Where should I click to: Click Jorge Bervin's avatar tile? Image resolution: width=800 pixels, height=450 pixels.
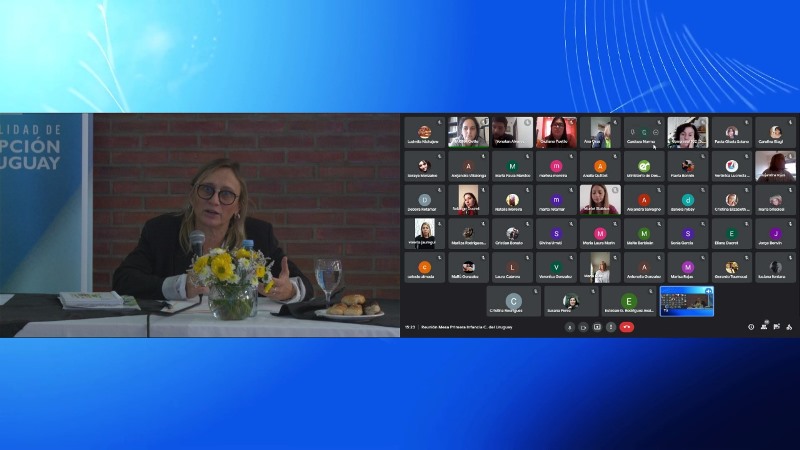(x=775, y=234)
